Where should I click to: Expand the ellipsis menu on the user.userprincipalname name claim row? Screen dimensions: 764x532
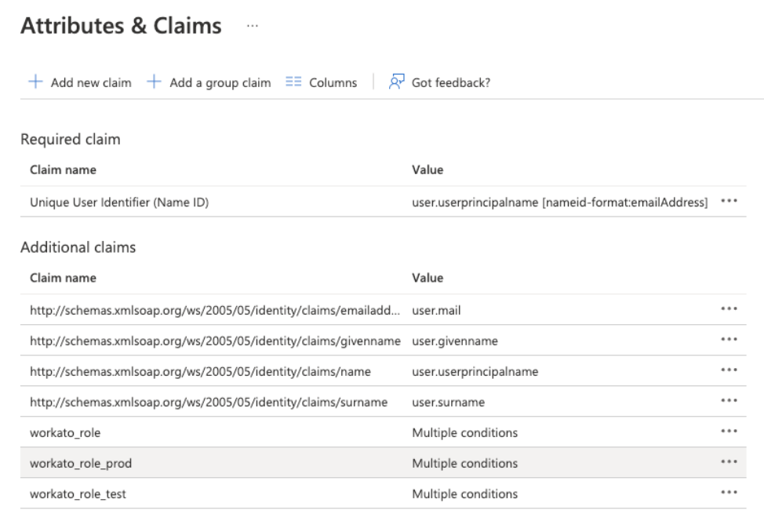[729, 370]
